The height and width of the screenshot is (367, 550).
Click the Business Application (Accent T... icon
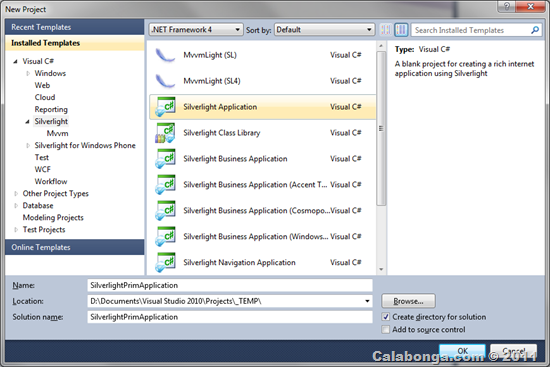pos(165,185)
